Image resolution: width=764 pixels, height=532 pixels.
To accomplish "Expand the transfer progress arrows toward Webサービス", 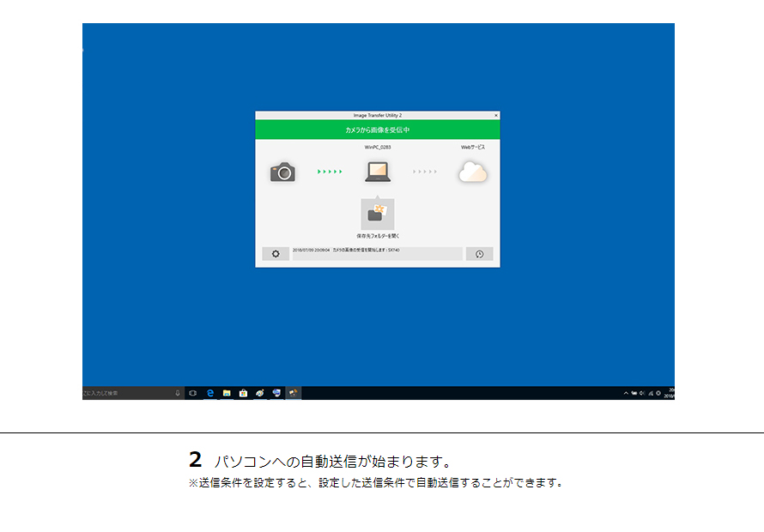I will tap(425, 172).
